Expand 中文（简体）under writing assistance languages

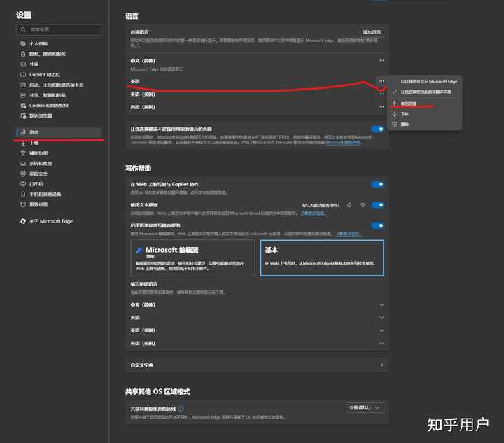pos(381,305)
